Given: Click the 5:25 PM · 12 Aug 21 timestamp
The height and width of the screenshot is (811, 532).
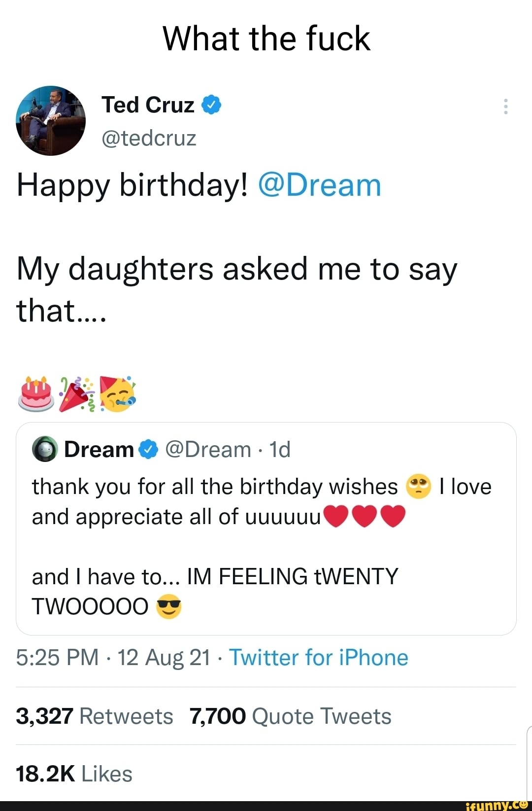Looking at the screenshot, I should coord(113,658).
